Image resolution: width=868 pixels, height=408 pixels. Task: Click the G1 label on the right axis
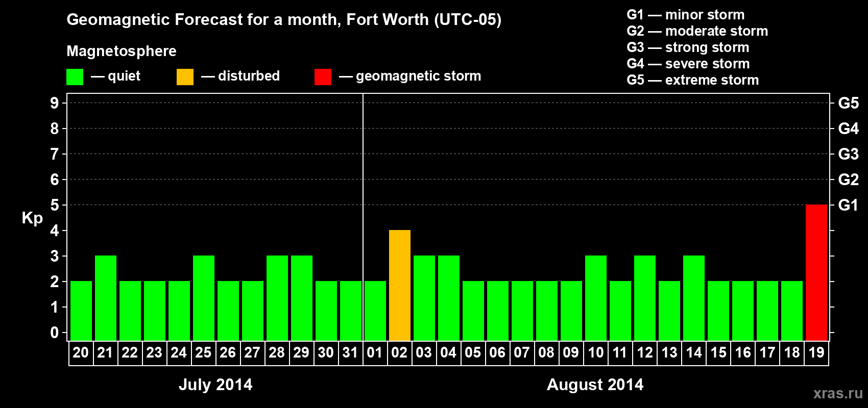click(849, 205)
